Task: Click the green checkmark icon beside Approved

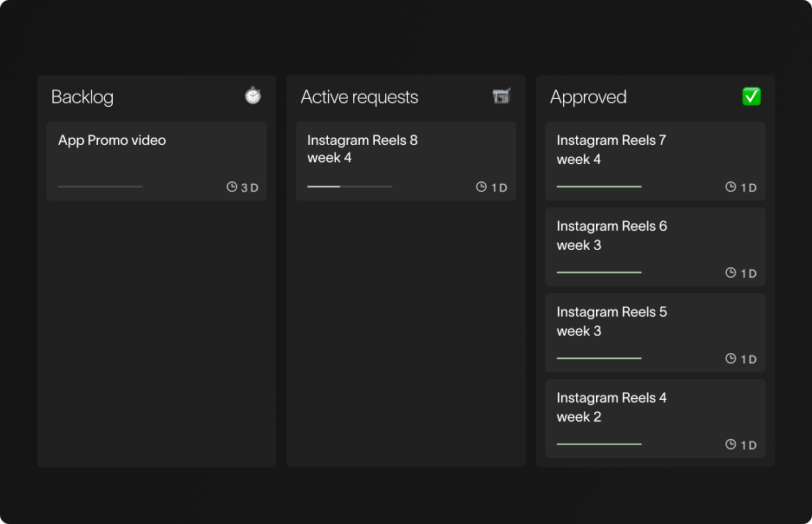Action: click(751, 96)
